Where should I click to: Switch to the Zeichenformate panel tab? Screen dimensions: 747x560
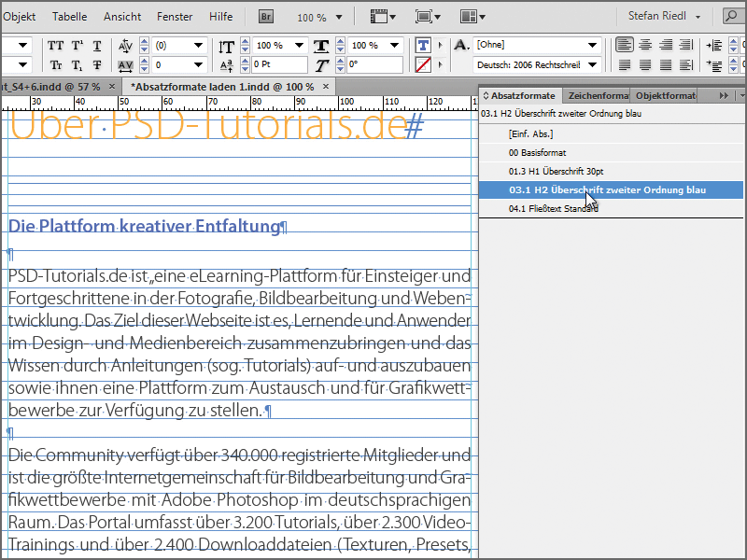(598, 96)
